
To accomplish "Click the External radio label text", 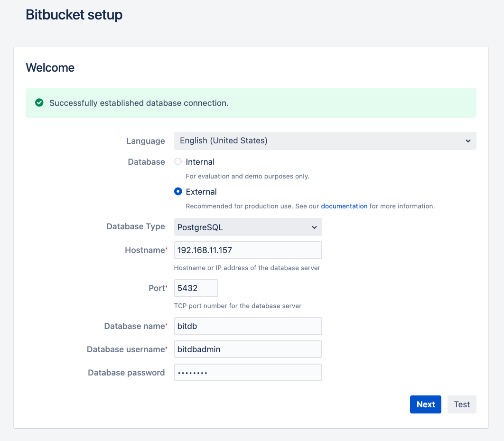I will point(201,192).
